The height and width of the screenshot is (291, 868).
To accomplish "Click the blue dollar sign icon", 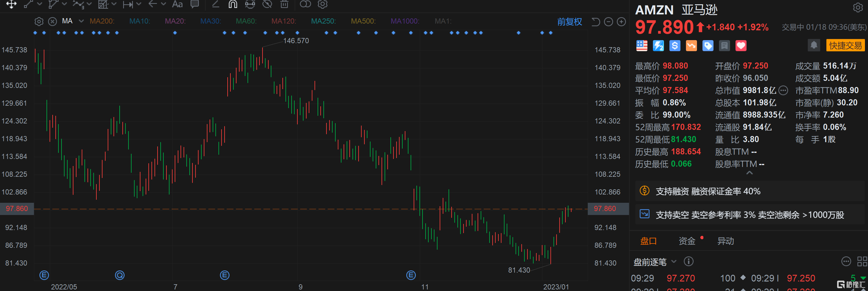I will 675,46.
